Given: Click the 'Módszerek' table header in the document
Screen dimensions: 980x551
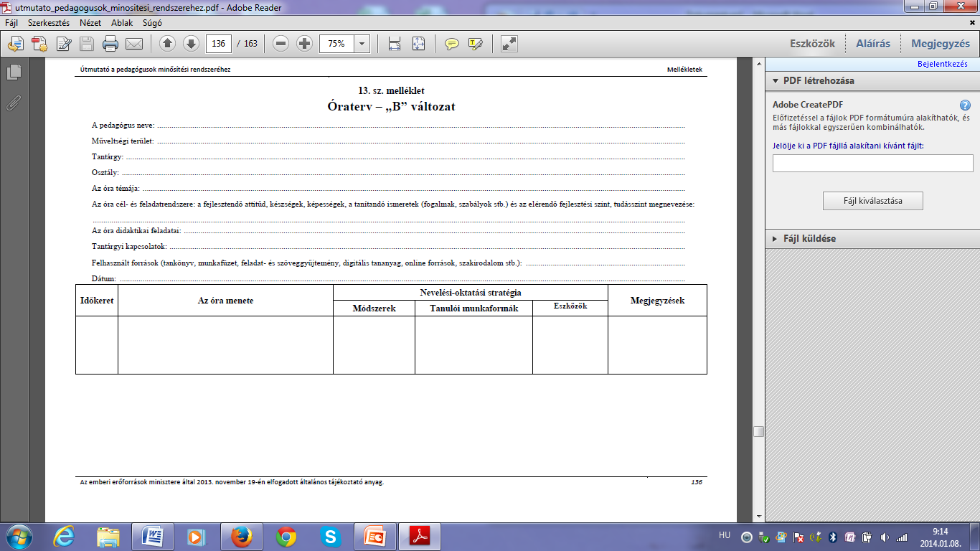Looking at the screenshot, I should click(374, 309).
